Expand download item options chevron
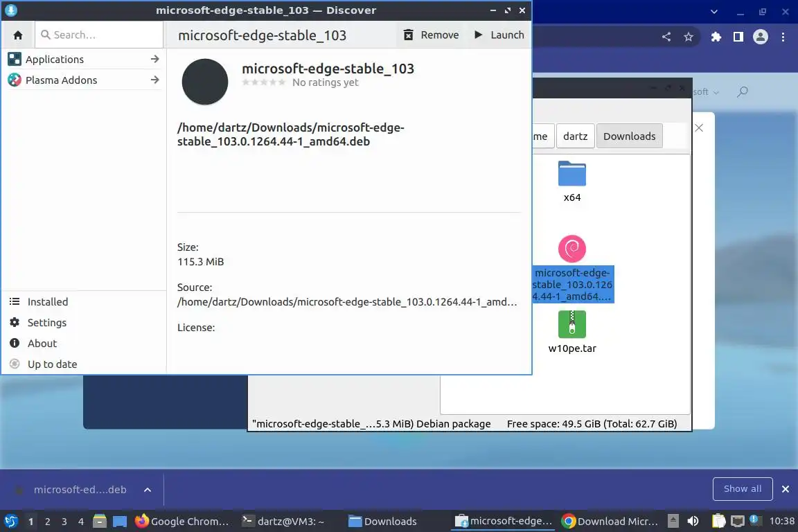This screenshot has width=798, height=532. tap(148, 490)
